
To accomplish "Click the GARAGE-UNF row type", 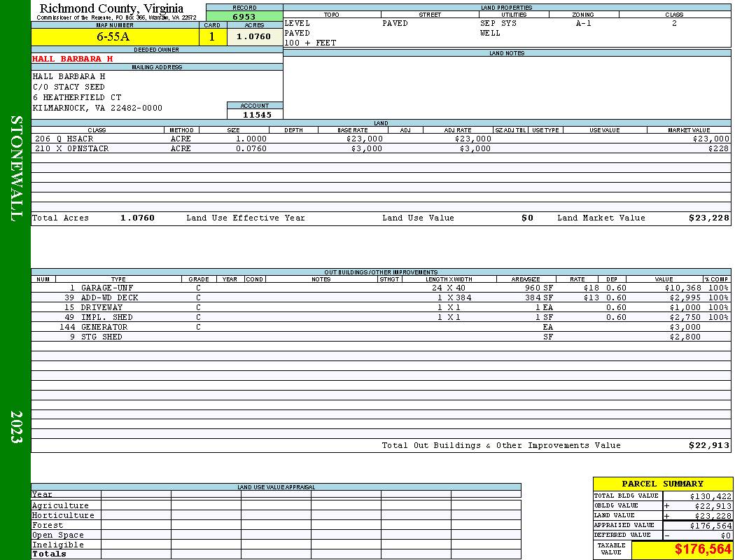I will pos(107,288).
